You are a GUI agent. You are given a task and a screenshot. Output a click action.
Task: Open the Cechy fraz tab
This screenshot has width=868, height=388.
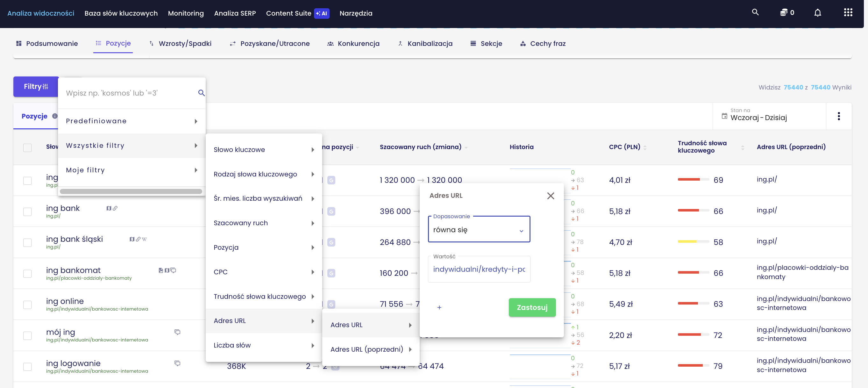tap(543, 44)
